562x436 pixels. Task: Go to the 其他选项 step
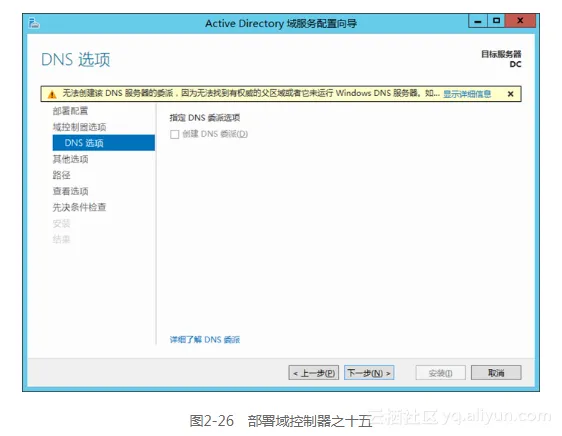[70, 159]
